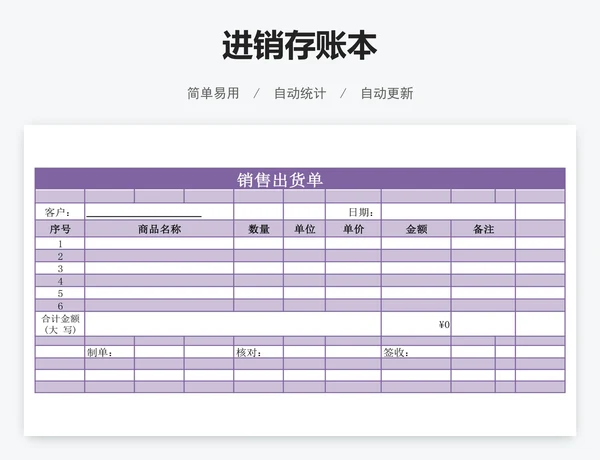
Task: Click the 合计金额（大写）label cell
Action: (x=60, y=324)
